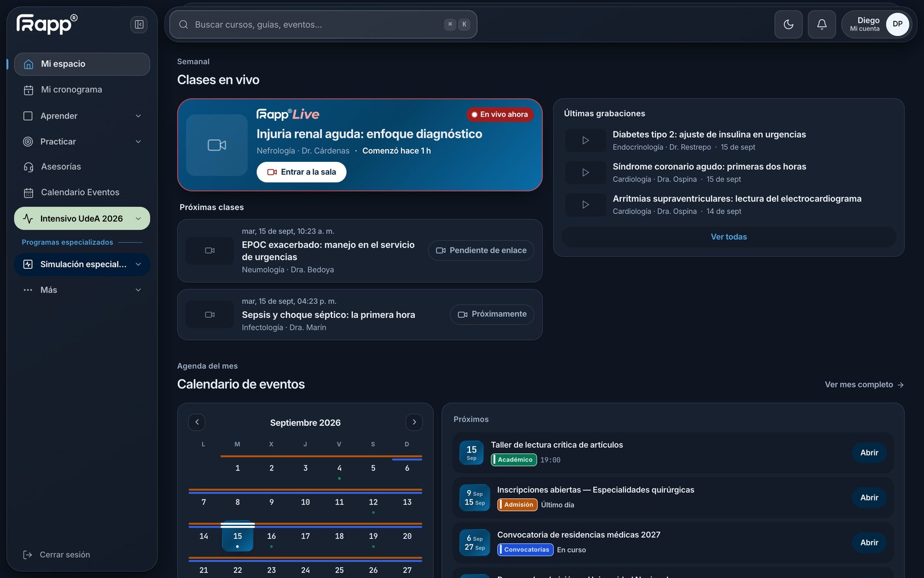Go to previous month arrow
Viewport: 924px width, 578px height.
tap(197, 422)
